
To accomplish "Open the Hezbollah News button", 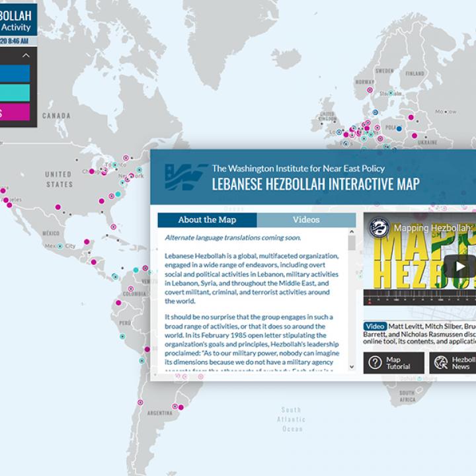I will (x=453, y=363).
